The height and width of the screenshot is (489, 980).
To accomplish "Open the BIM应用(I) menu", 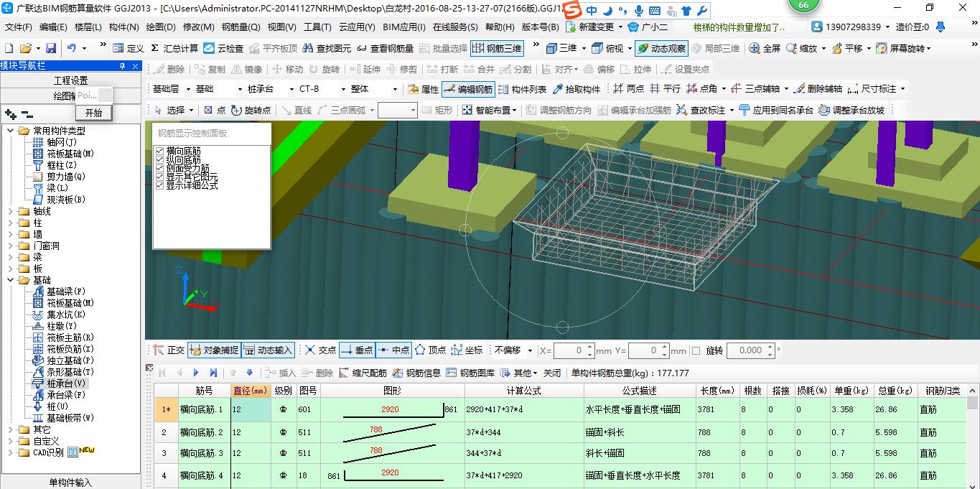I will (x=403, y=27).
